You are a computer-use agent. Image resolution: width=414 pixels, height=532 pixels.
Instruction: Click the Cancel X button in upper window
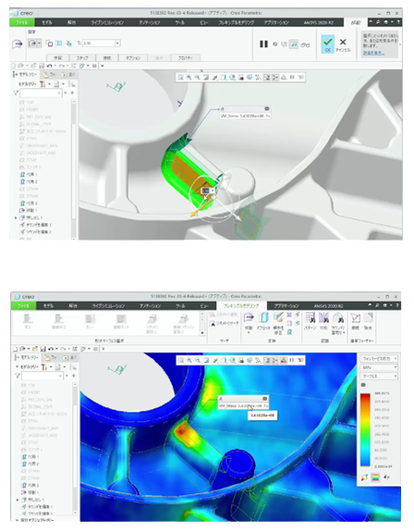343,44
